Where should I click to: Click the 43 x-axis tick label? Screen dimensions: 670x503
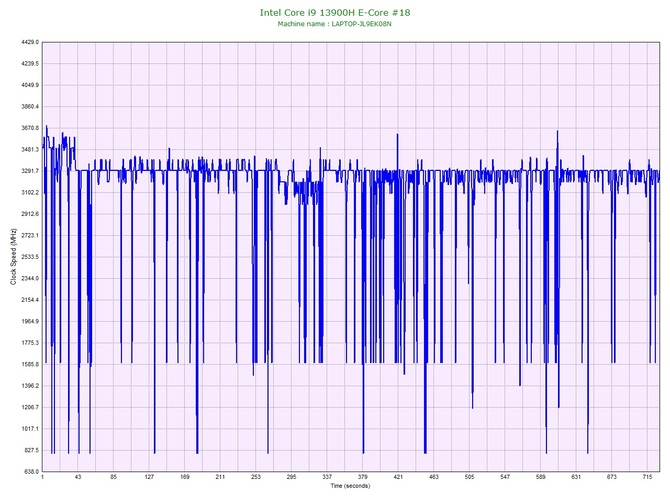tap(78, 478)
